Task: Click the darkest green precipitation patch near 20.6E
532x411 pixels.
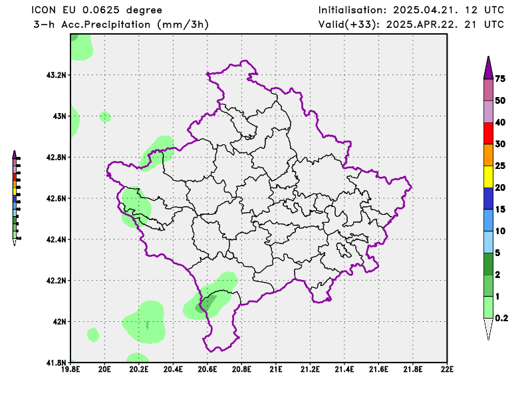Action: tap(205, 303)
